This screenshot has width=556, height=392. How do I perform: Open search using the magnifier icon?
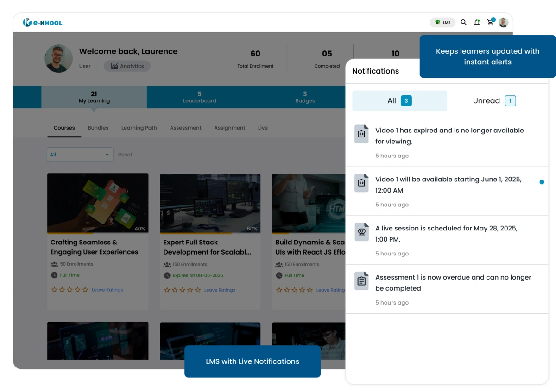(464, 22)
